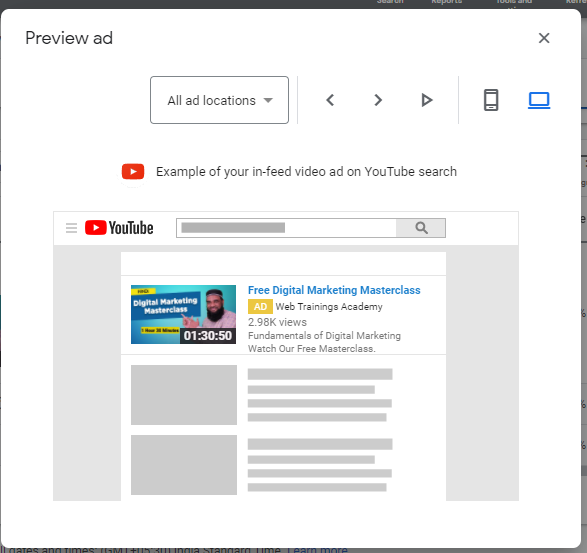Screen dimensions: 587x553
Task: Open the All ad locations dropdown
Action: pos(219,100)
